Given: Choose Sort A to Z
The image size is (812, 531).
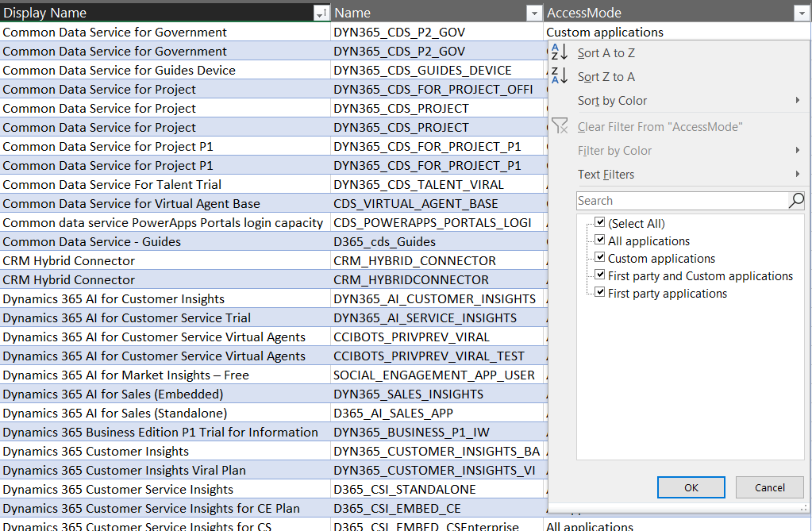Looking at the screenshot, I should [x=606, y=53].
